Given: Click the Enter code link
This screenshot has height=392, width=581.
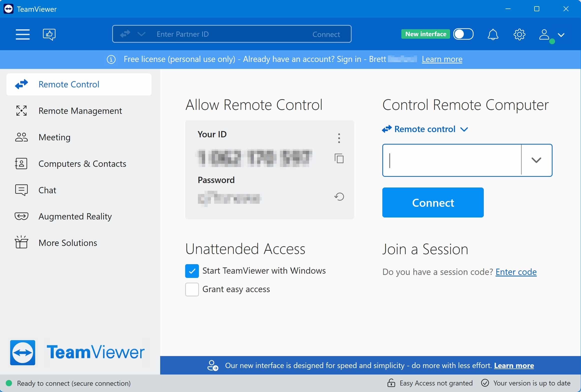Looking at the screenshot, I should pos(516,272).
